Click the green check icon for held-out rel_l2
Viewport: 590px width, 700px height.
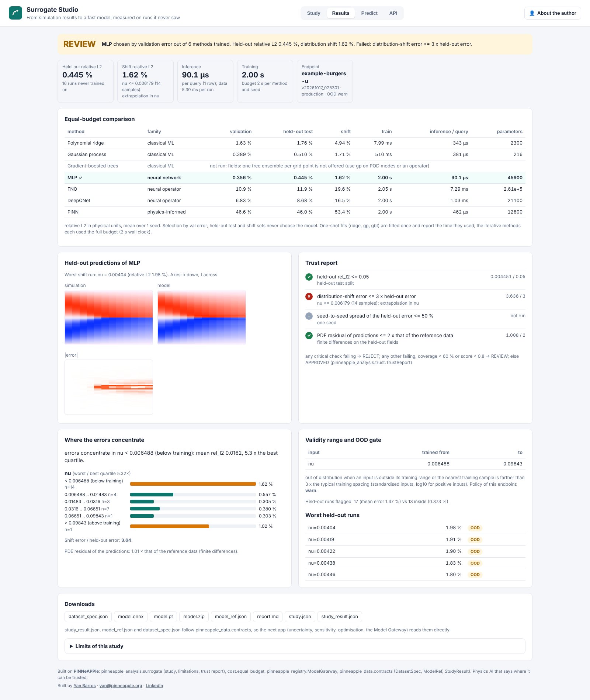point(309,277)
